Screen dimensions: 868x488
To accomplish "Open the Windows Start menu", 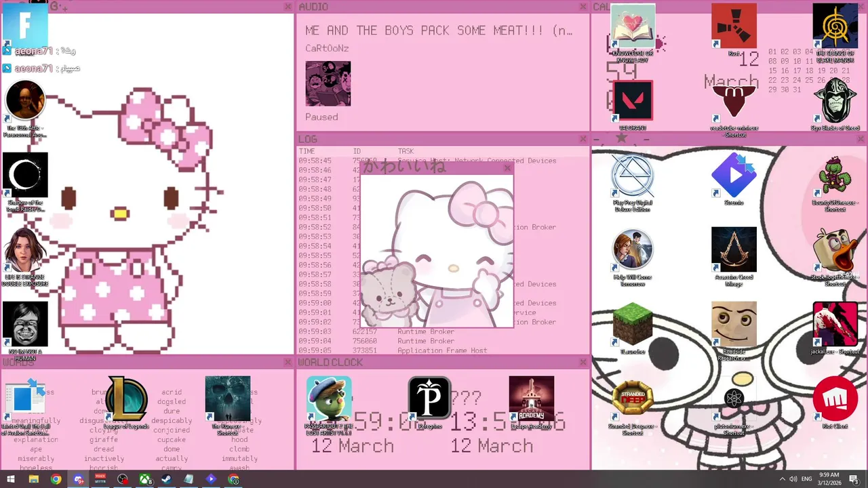I will (11, 479).
